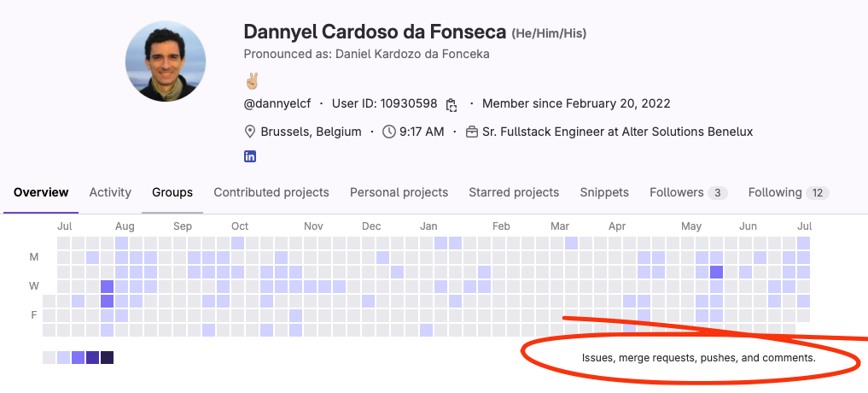
Task: Open the Following tab
Action: [x=788, y=193]
